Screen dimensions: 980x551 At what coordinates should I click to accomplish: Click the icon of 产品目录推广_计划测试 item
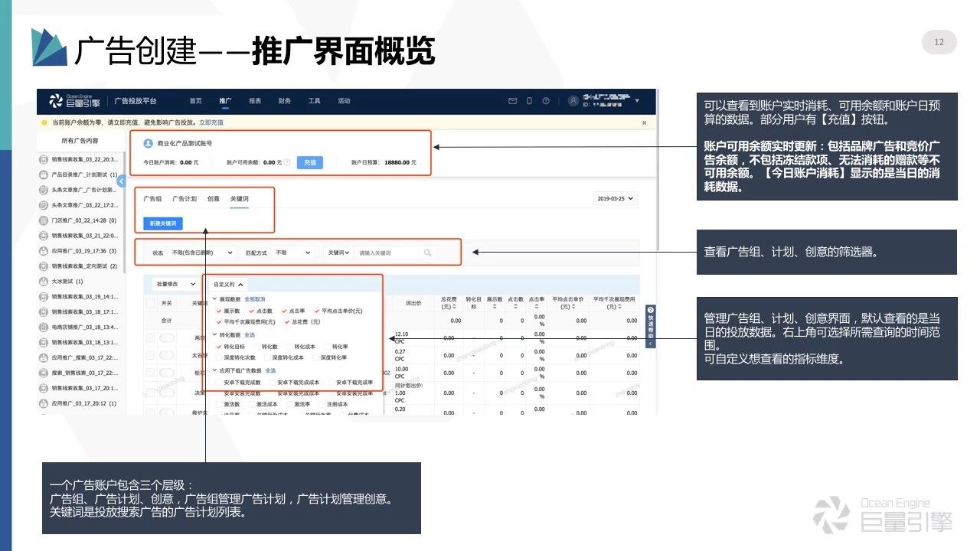click(x=44, y=174)
